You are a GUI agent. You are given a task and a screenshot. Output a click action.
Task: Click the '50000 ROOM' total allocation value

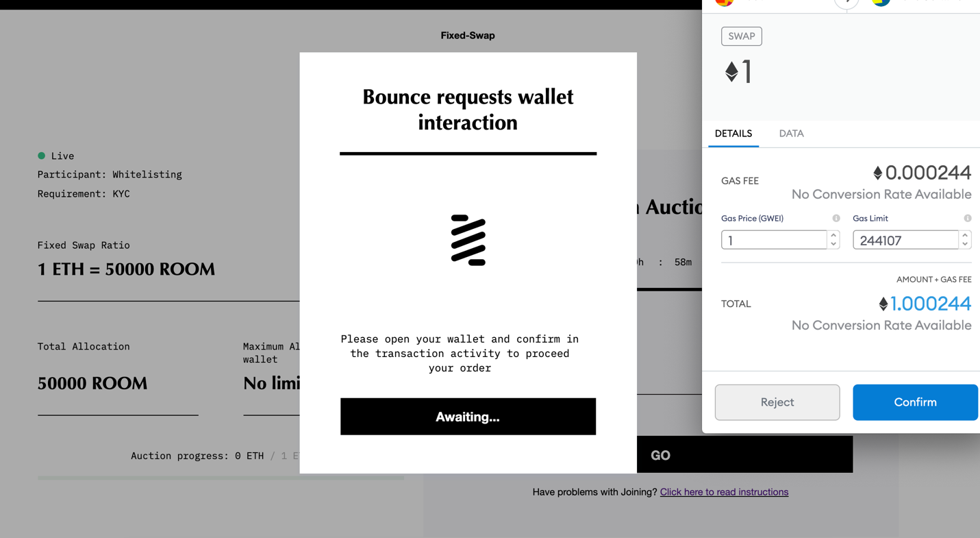pyautogui.click(x=92, y=383)
